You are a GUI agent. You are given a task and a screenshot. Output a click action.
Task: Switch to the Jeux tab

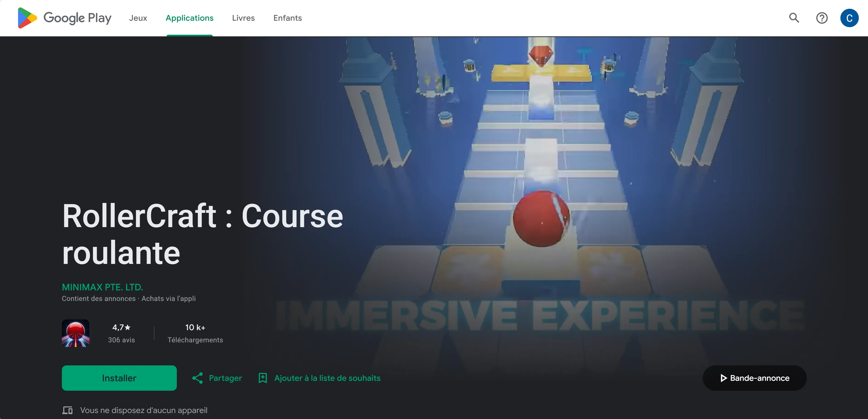(138, 18)
